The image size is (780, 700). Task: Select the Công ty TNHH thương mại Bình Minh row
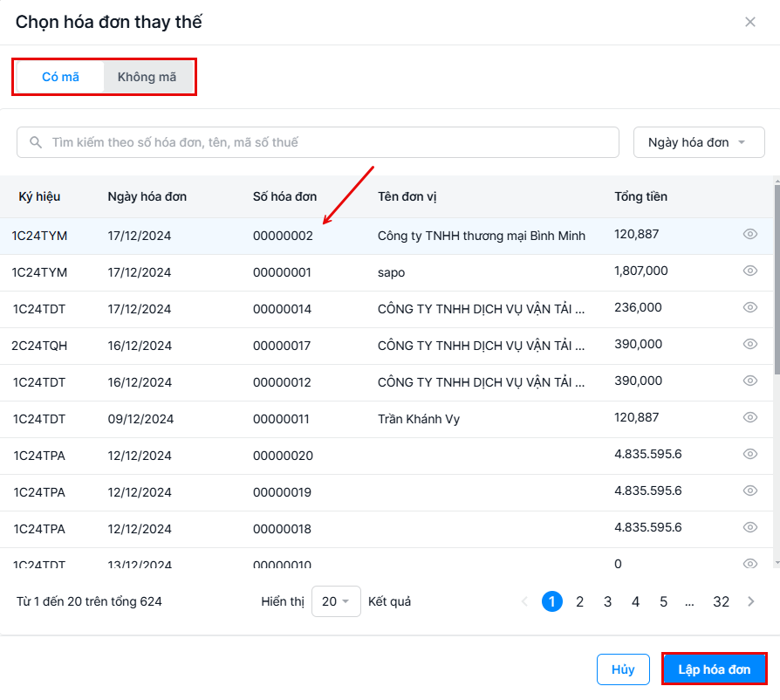[481, 236]
